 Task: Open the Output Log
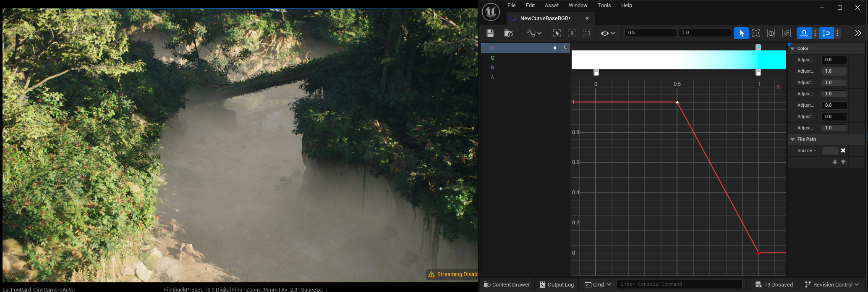coord(557,284)
